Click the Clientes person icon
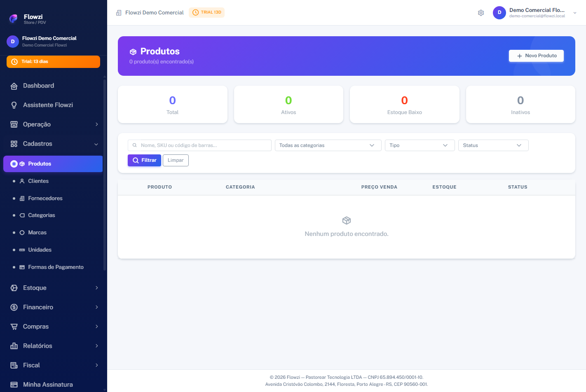The image size is (586, 392). pyautogui.click(x=22, y=181)
